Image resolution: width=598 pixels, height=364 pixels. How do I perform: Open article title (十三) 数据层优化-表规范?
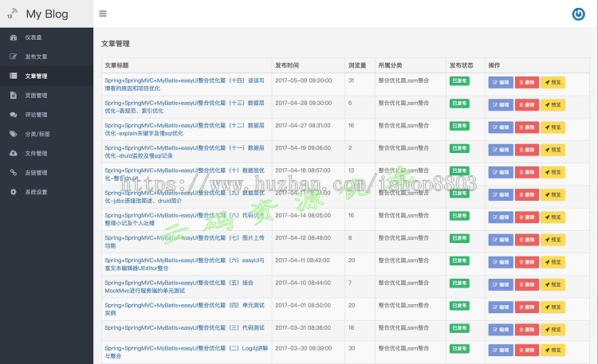(x=185, y=107)
